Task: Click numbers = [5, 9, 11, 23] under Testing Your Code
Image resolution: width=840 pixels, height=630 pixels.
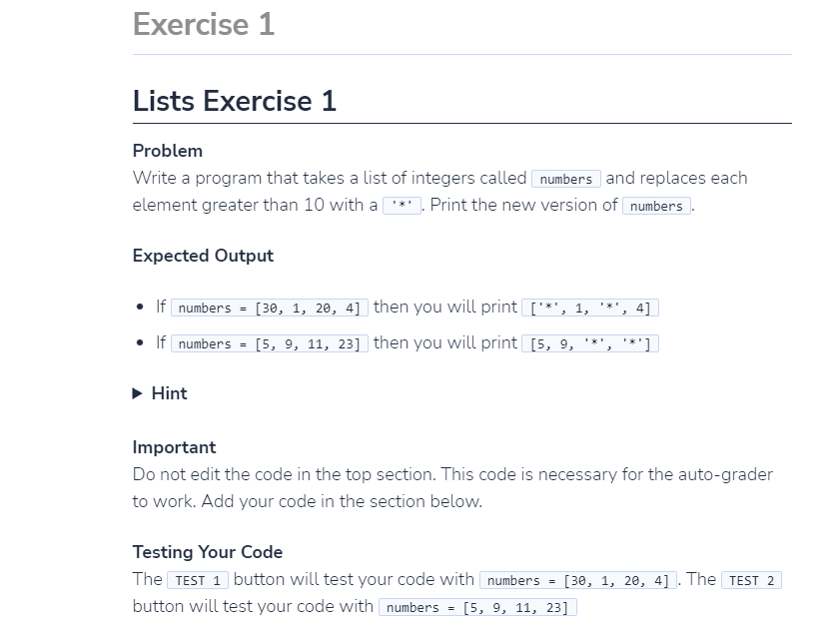Action: [x=477, y=607]
